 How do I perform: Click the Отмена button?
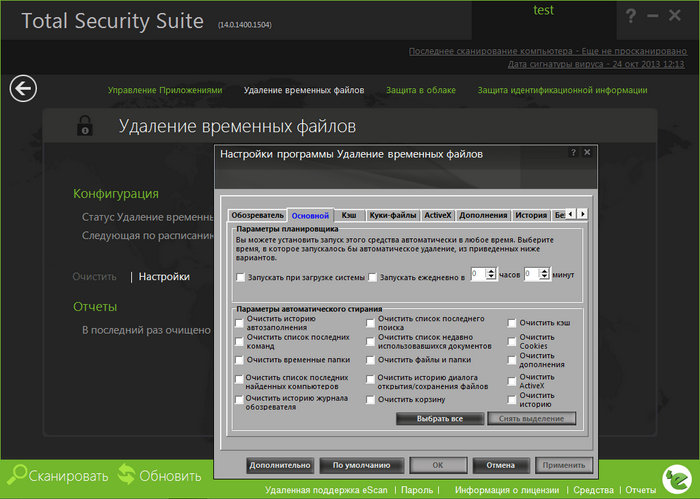pos(501,465)
